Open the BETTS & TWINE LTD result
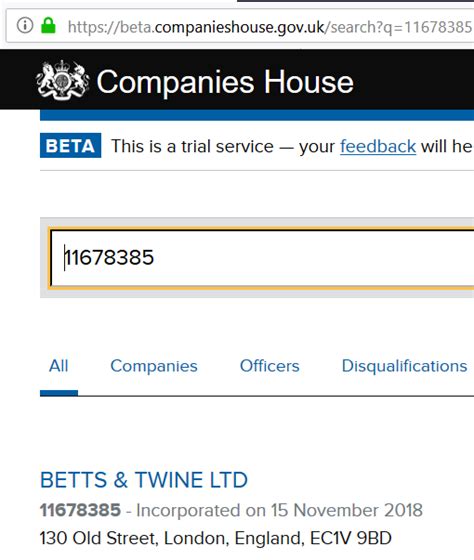 coord(144,480)
